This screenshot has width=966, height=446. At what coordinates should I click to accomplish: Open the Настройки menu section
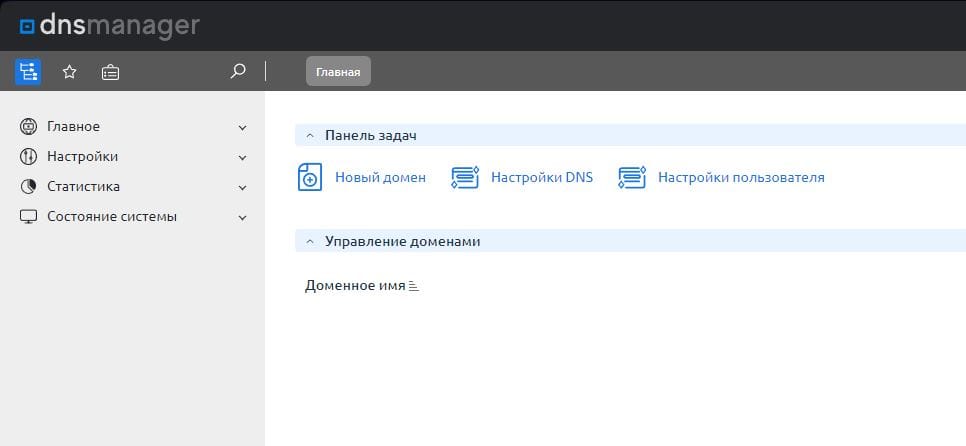(83, 156)
